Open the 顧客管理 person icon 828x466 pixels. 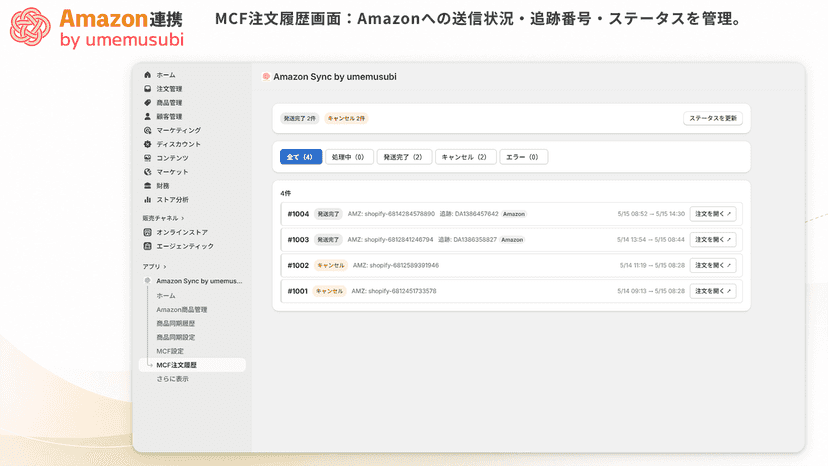[147, 116]
